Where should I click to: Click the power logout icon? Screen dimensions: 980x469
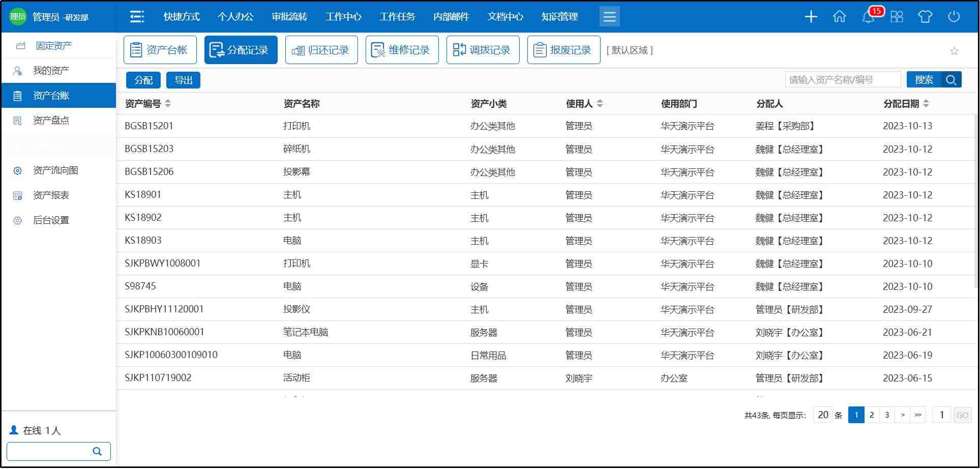[x=954, y=17]
